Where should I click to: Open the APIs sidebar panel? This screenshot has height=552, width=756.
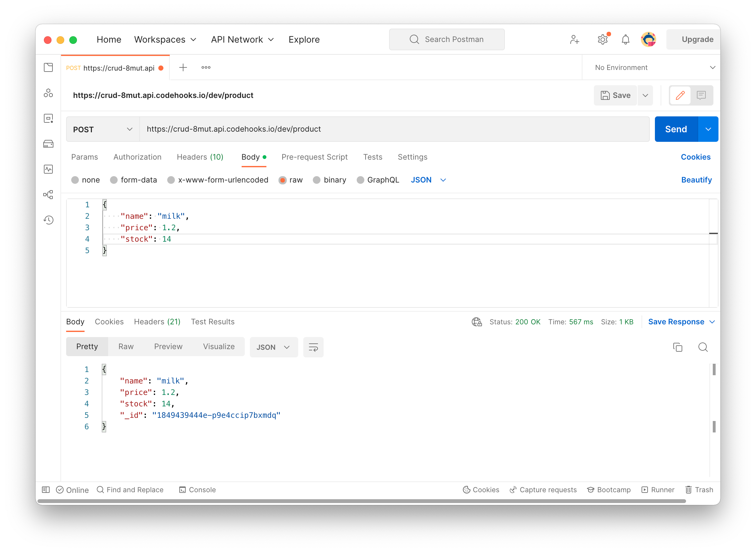(x=48, y=93)
